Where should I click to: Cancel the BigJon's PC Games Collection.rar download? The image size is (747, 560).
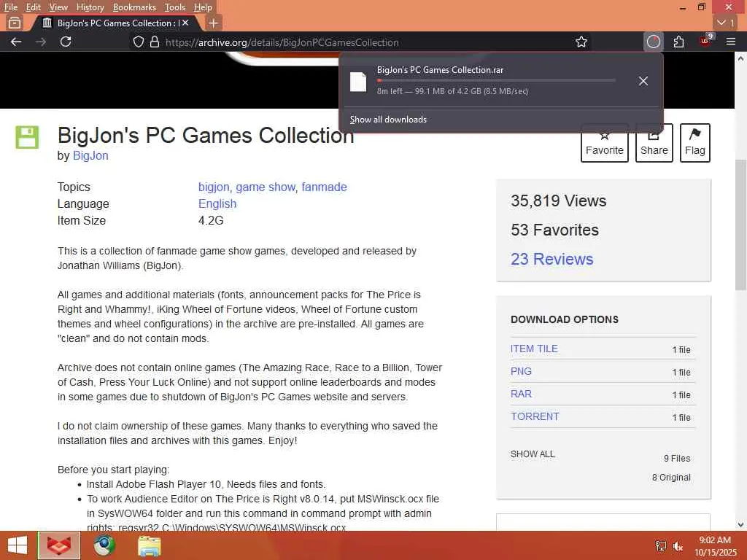click(643, 81)
